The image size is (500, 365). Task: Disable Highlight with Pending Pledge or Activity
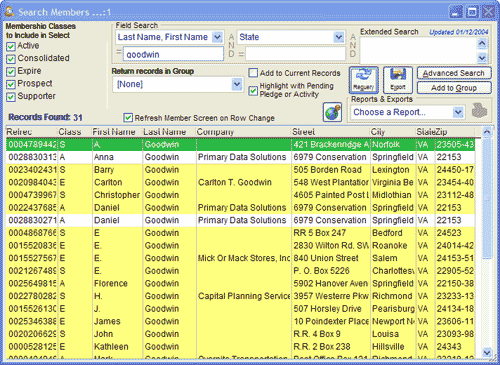pos(253,90)
